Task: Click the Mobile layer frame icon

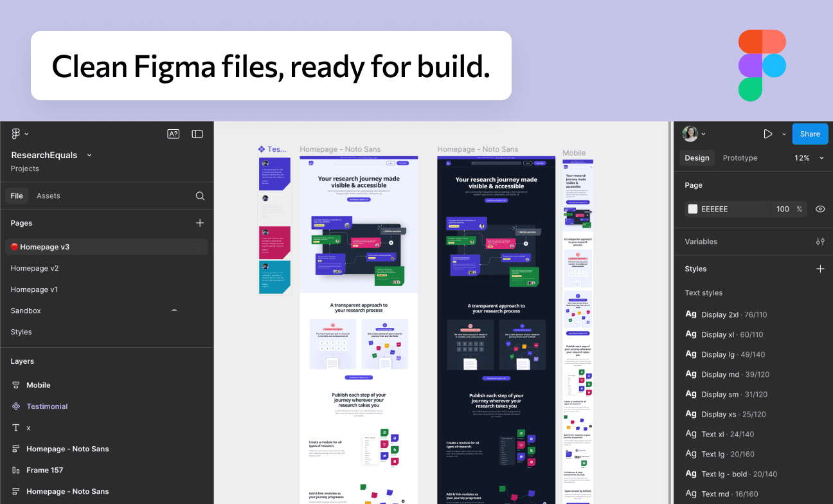Action: 16,385
